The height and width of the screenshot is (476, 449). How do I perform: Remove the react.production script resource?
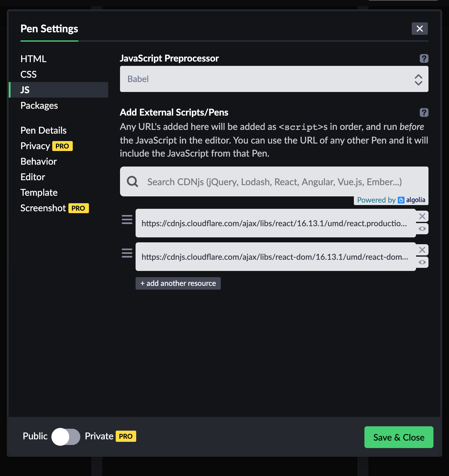coord(422,216)
